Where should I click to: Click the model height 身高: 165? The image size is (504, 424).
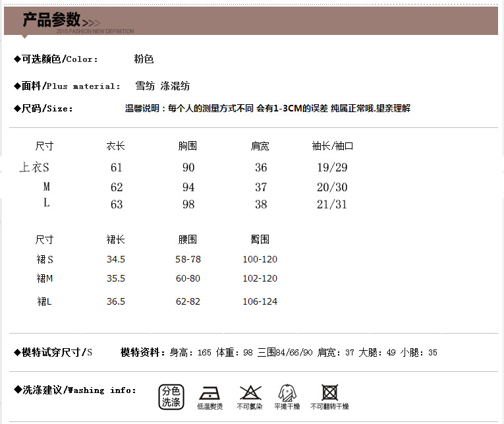pyautogui.click(x=190, y=353)
